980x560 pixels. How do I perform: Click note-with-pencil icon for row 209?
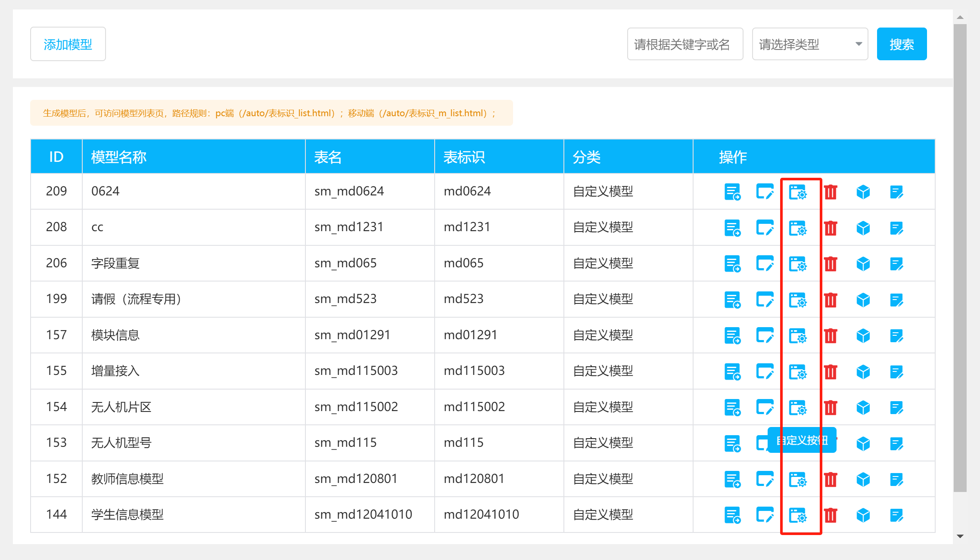[x=896, y=192]
